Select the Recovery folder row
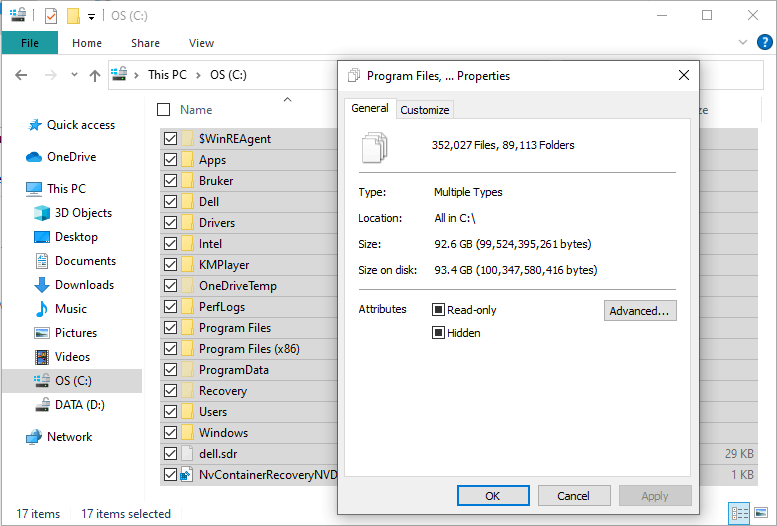Image resolution: width=777 pixels, height=526 pixels. [249, 391]
